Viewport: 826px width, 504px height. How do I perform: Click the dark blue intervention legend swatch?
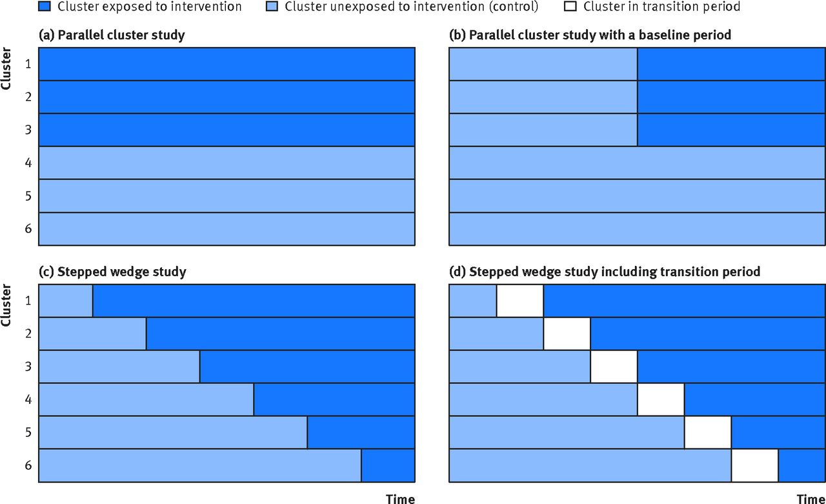point(45,8)
